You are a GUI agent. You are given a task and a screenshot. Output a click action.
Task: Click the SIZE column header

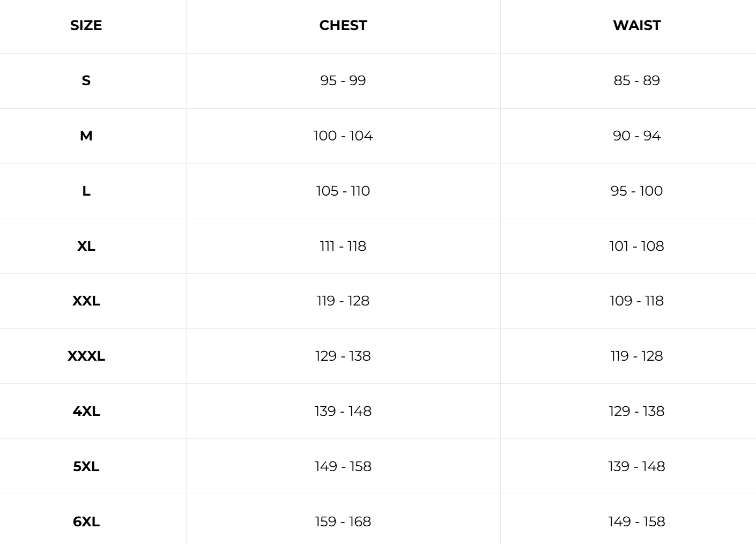tap(86, 25)
